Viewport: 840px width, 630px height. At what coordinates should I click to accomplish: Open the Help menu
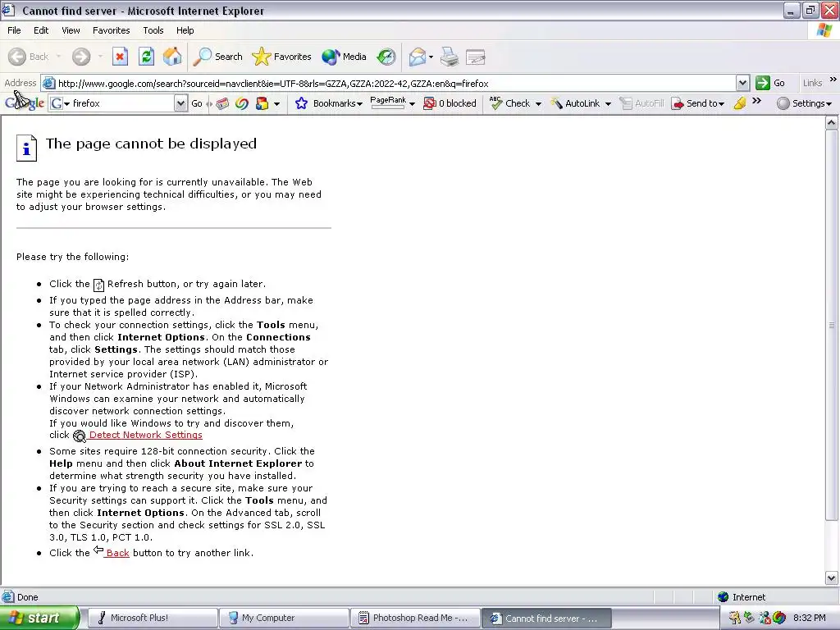[185, 30]
